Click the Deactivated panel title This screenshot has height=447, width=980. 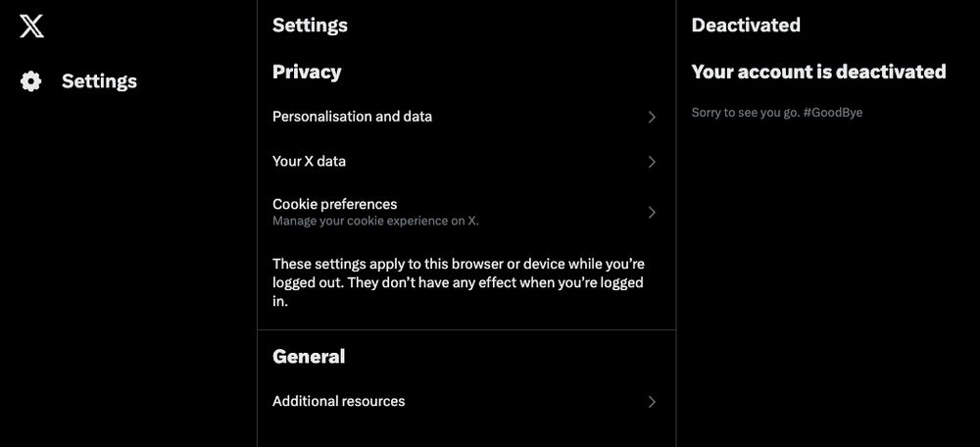point(746,25)
